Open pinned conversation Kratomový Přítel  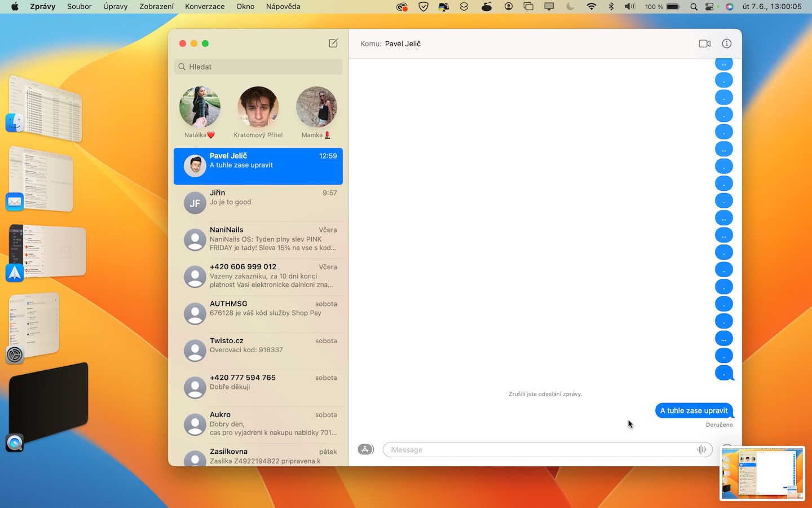(x=258, y=112)
